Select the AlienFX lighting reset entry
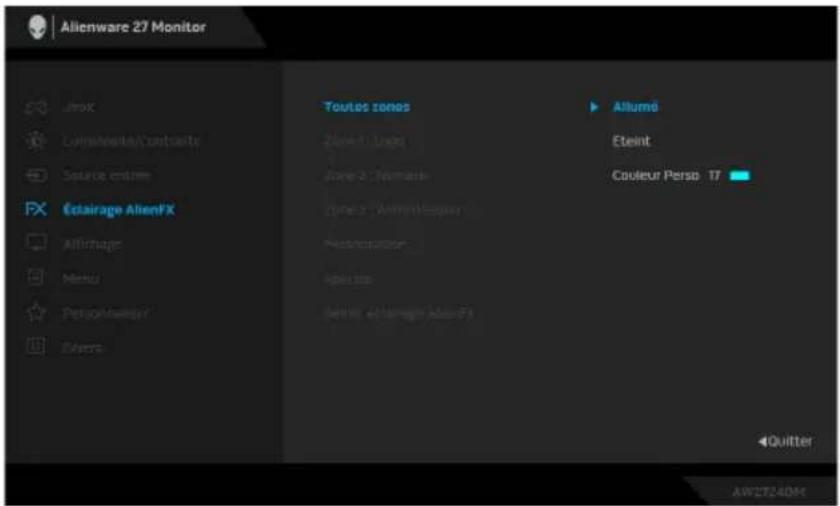The height and width of the screenshot is (506, 840). coord(399,313)
